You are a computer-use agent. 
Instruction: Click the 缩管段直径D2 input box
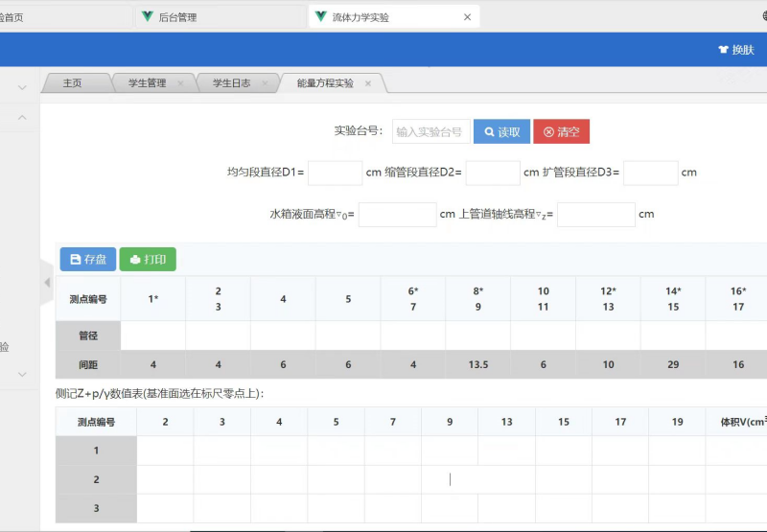click(x=493, y=173)
